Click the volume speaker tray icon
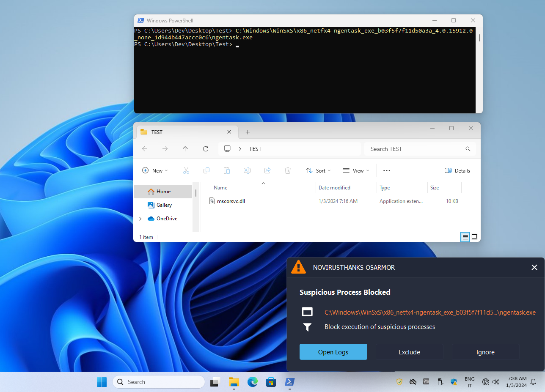This screenshot has width=545, height=392. coord(496,382)
